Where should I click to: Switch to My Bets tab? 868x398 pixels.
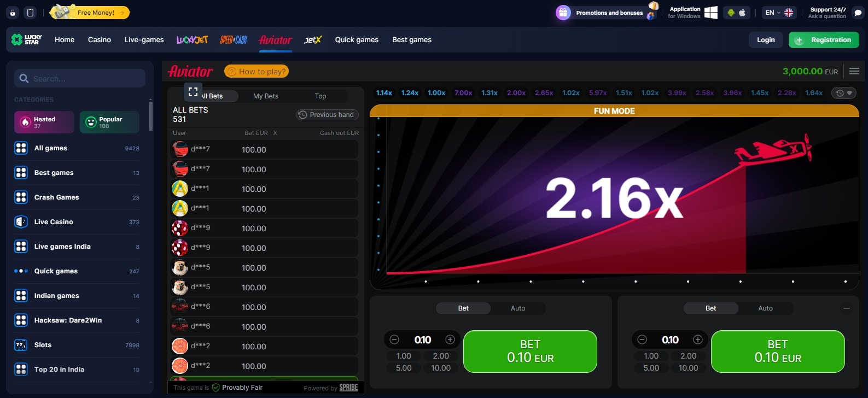tap(266, 96)
